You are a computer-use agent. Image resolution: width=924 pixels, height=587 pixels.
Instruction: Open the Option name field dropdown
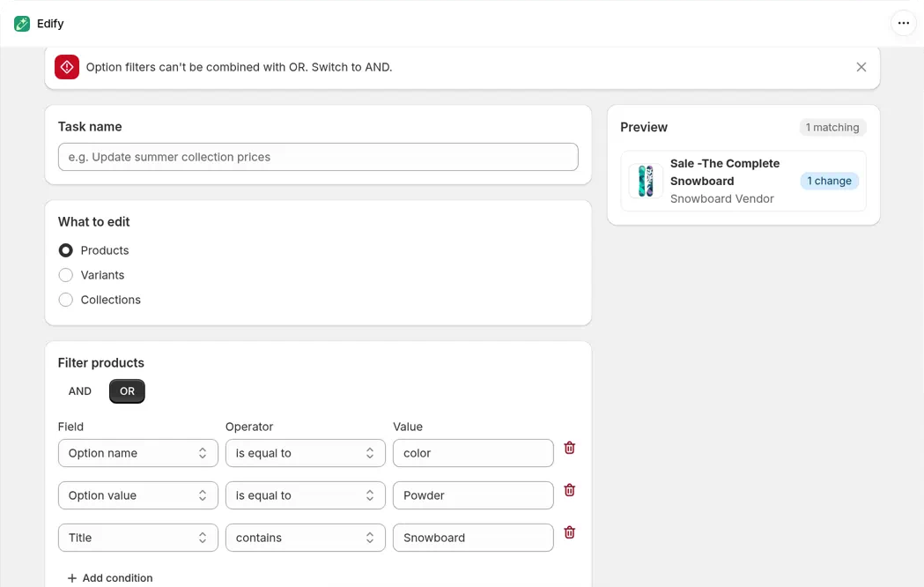(138, 453)
